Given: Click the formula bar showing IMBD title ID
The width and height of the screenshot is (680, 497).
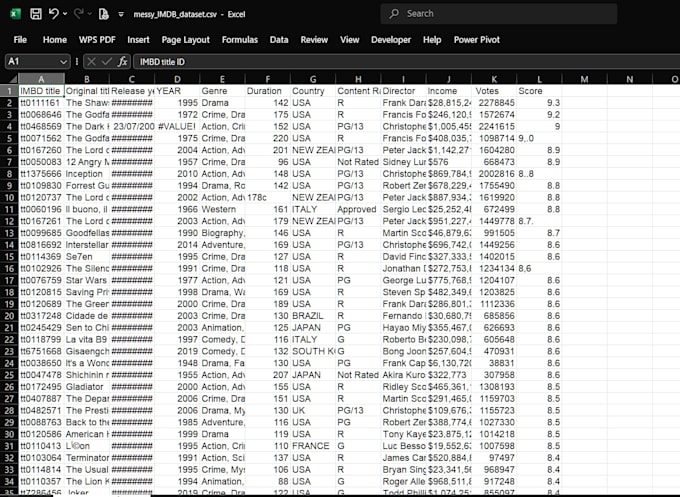Looking at the screenshot, I should point(407,62).
